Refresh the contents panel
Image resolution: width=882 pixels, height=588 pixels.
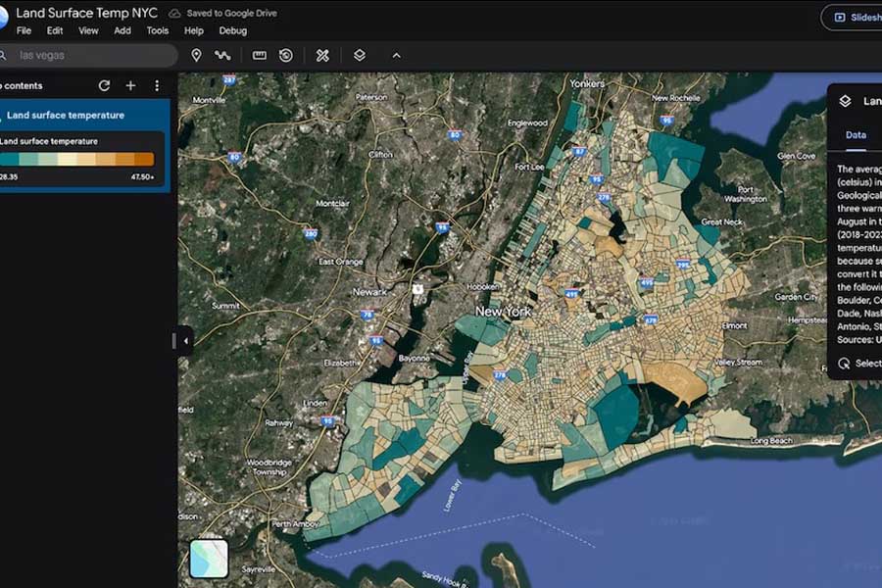104,85
